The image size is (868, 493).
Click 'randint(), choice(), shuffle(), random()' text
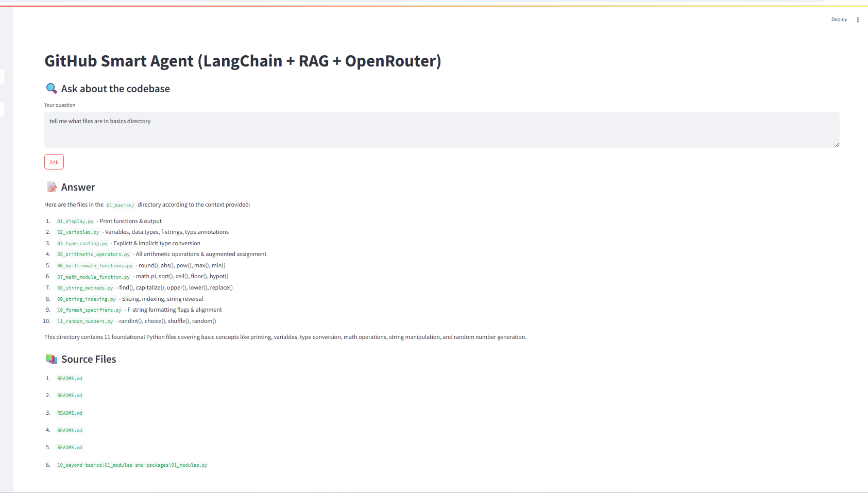(168, 321)
